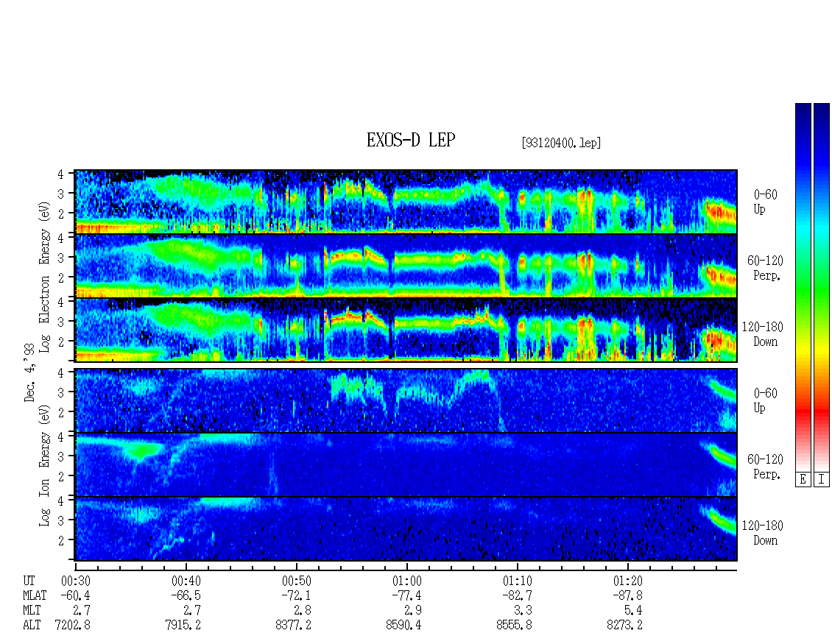The width and height of the screenshot is (832, 644).
Task: Click the MLT value 3.3
Action: [523, 611]
